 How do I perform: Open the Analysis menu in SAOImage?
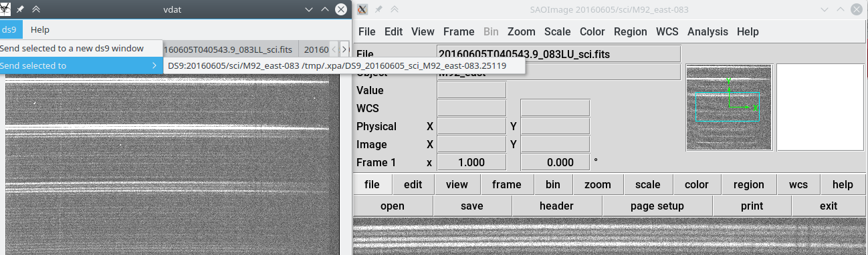[x=708, y=31]
